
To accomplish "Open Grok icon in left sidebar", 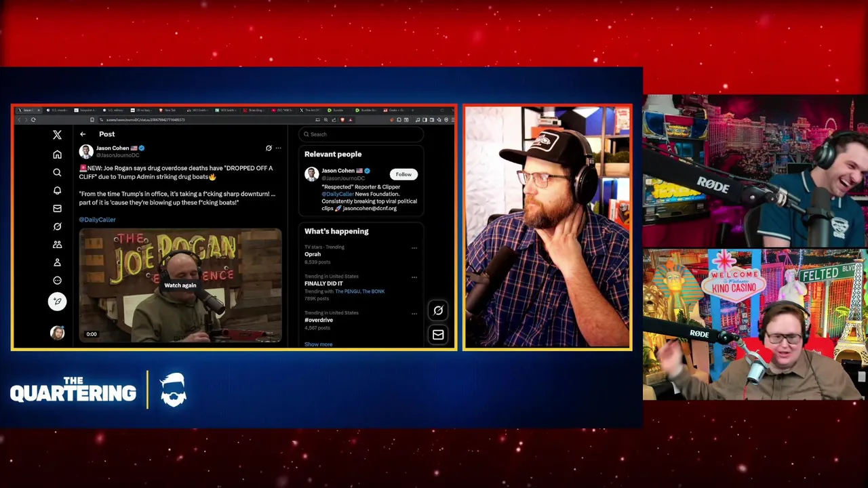I will click(x=57, y=226).
